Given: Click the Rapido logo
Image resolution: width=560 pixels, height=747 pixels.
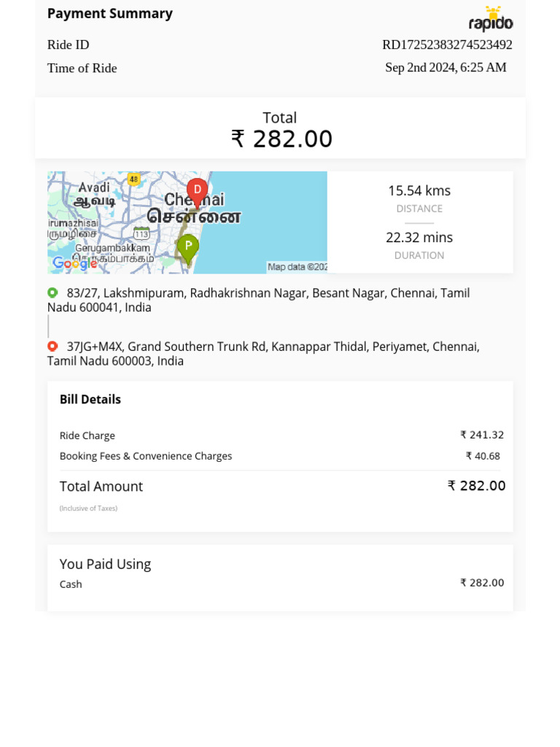Looking at the screenshot, I should (x=491, y=19).
